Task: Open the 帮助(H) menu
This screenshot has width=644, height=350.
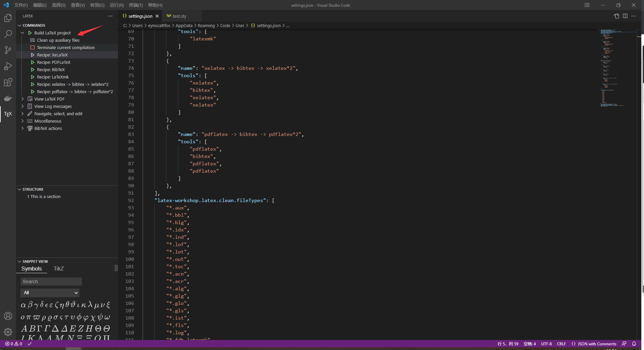Action: coord(155,5)
